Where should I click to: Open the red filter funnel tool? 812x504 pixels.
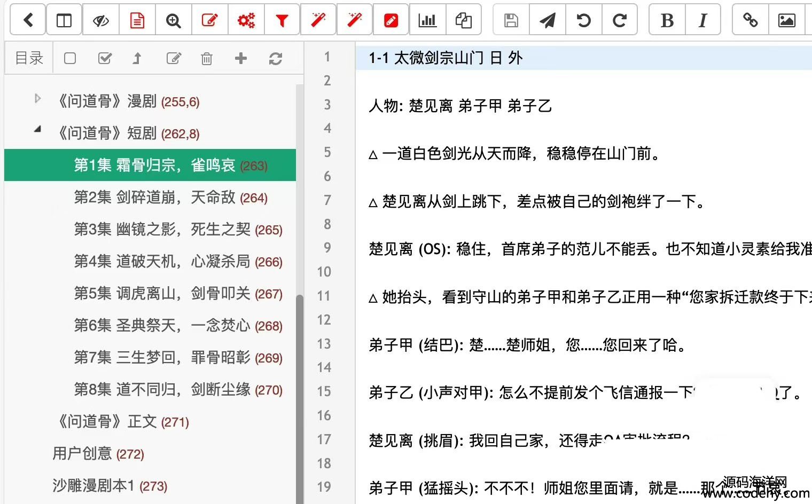click(282, 20)
